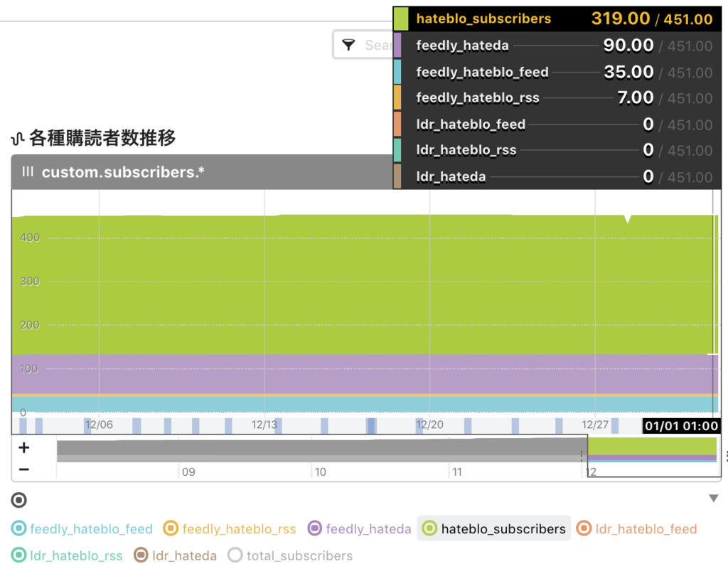Click the 12/06 date label on x-axis

point(99,425)
